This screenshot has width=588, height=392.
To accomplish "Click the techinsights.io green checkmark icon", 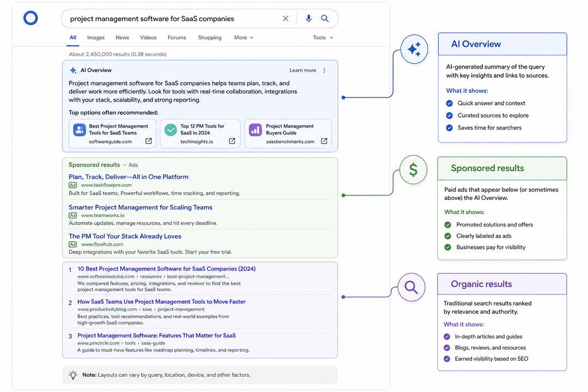I will (170, 130).
